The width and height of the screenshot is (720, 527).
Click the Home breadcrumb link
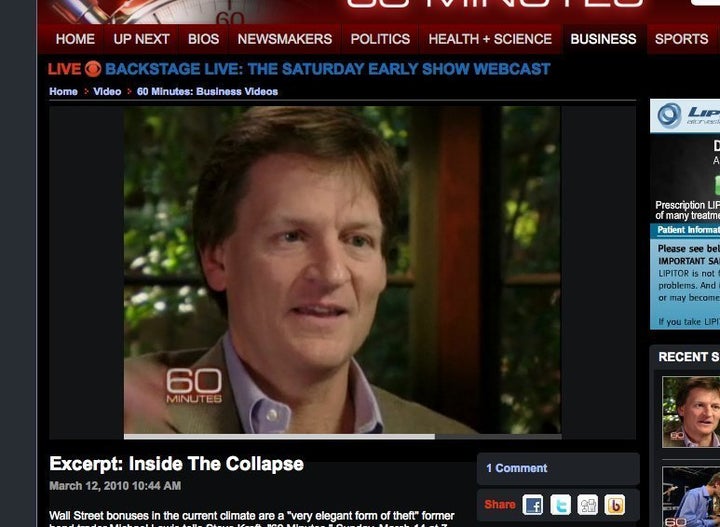63,91
